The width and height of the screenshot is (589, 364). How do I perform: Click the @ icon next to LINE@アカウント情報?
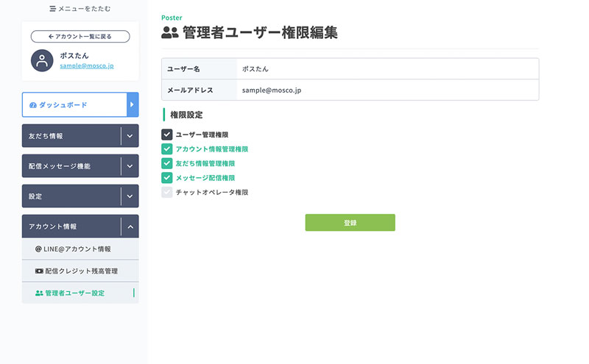38,249
